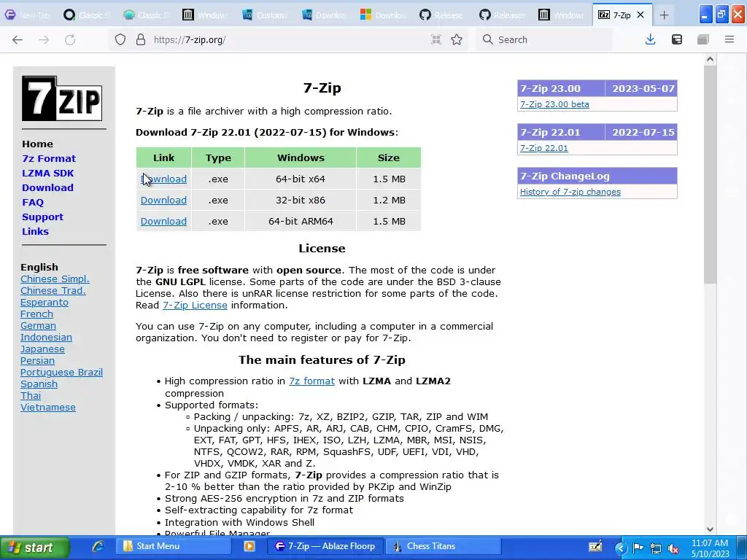The width and height of the screenshot is (747, 560).
Task: Download the 32-bit x86 .exe installer
Action: click(x=163, y=200)
